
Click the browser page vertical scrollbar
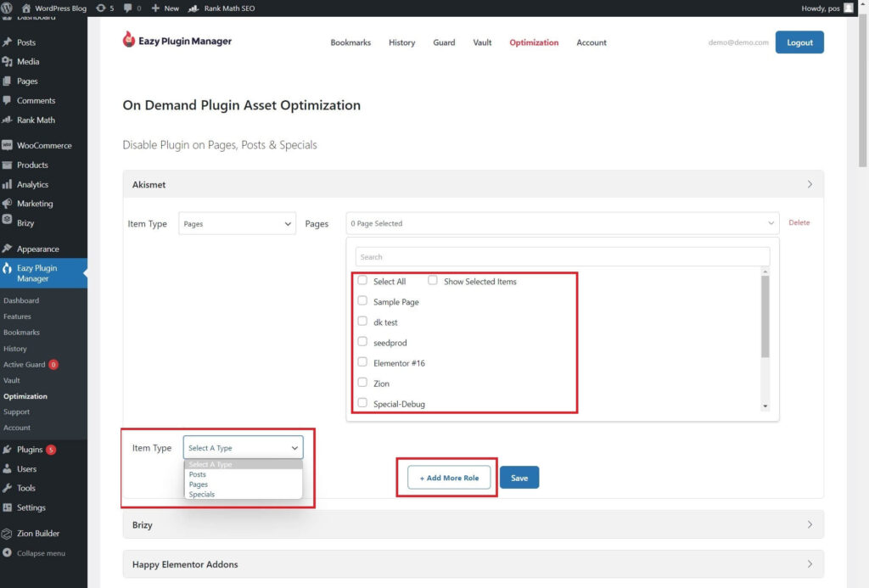click(863, 92)
